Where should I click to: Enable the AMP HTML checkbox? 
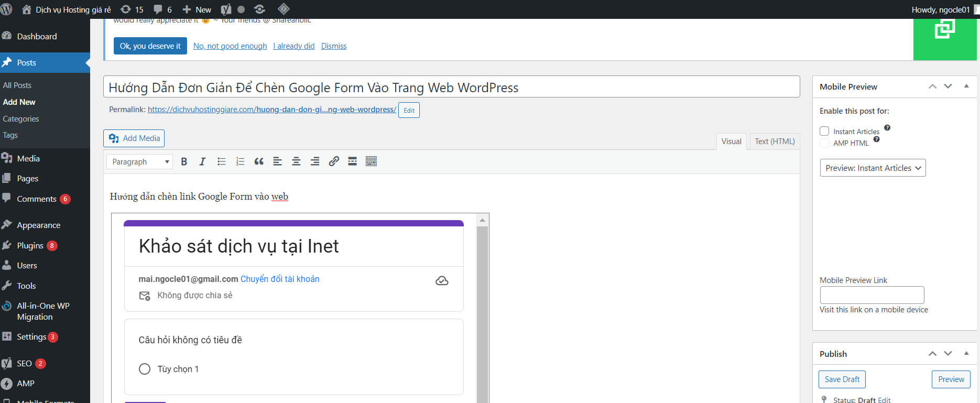tap(824, 143)
